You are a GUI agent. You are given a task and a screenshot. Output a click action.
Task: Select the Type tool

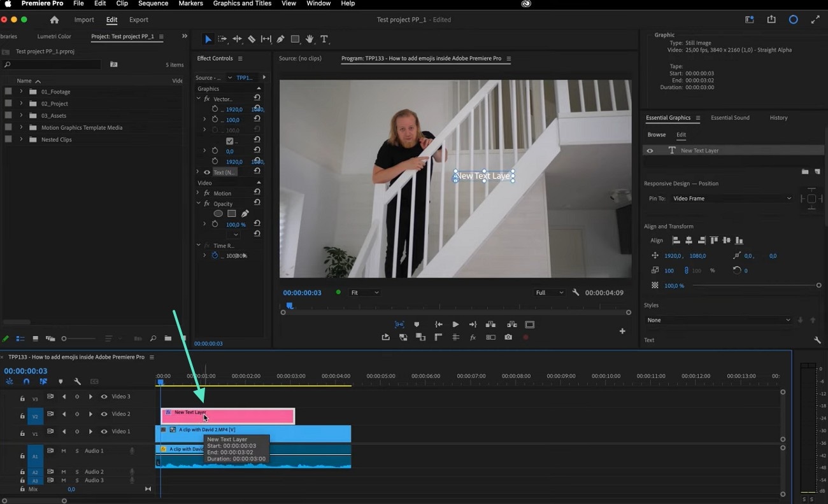click(x=324, y=39)
